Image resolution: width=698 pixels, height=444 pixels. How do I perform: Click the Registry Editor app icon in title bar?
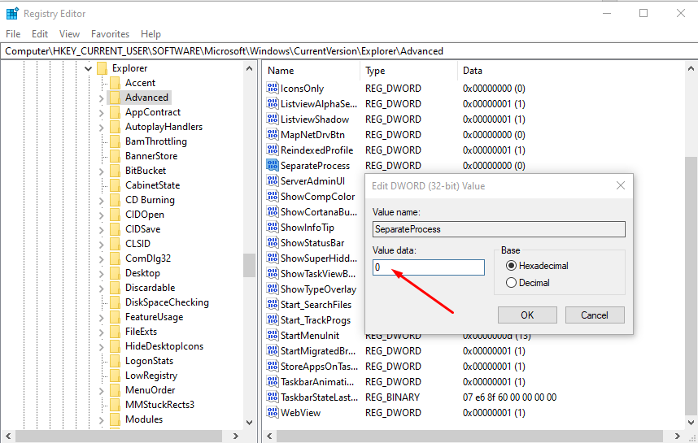click(x=12, y=13)
